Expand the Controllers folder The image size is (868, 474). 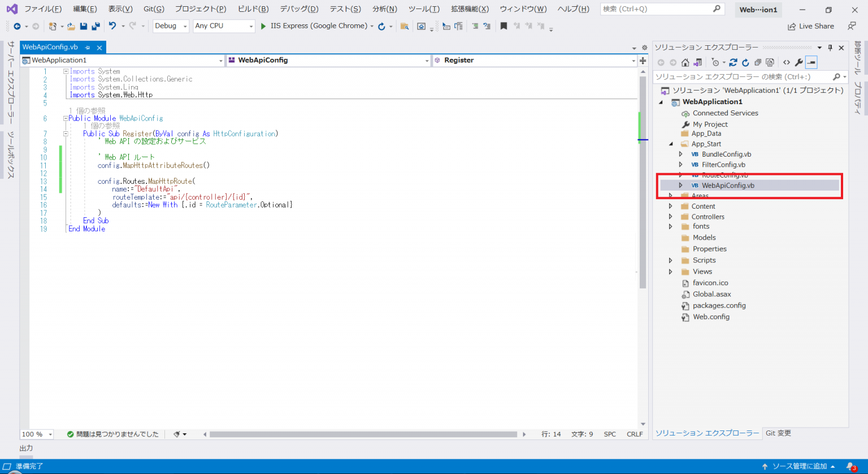671,216
